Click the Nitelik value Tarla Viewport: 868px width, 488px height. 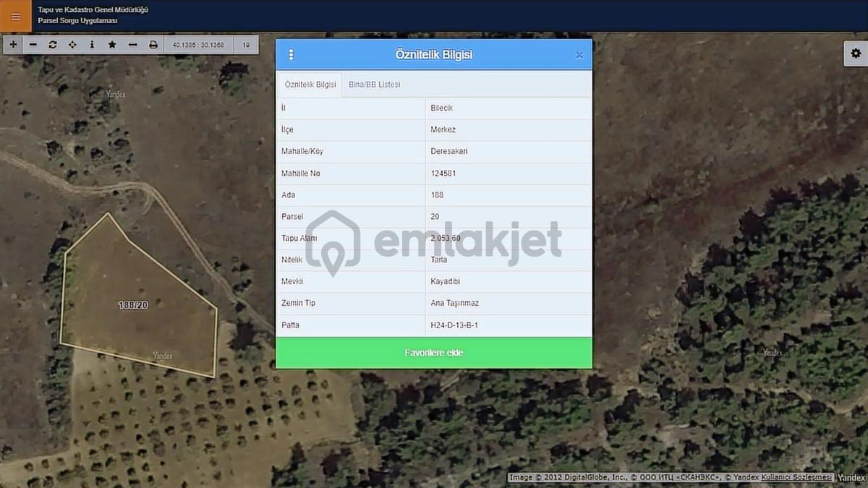(x=439, y=260)
